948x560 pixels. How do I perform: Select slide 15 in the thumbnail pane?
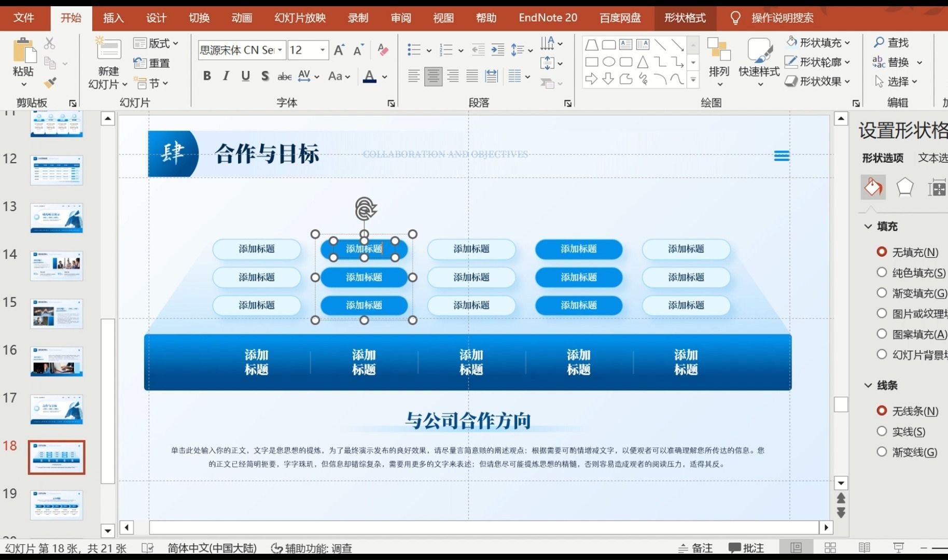(57, 313)
